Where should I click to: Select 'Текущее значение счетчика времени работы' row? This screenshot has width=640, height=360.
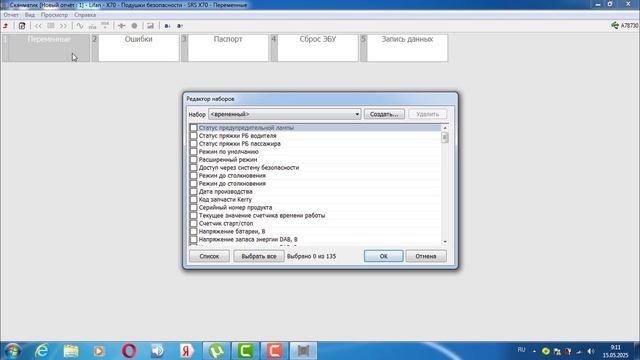315,216
